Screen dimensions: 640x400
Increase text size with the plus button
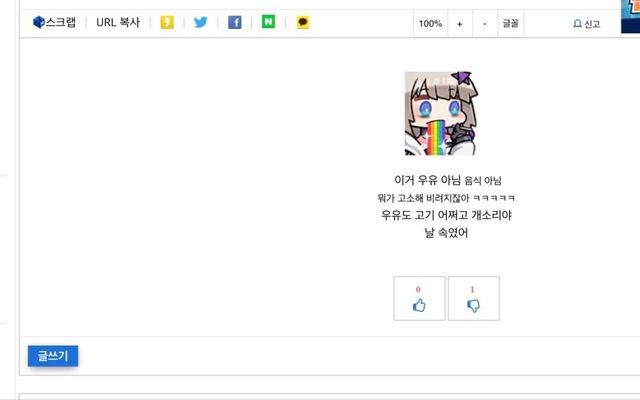[x=460, y=24]
